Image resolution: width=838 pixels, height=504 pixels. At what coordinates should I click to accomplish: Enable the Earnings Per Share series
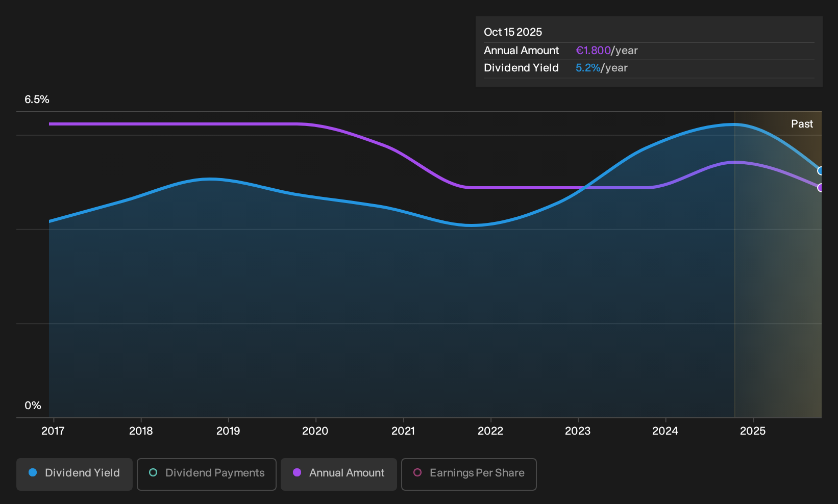(x=469, y=474)
